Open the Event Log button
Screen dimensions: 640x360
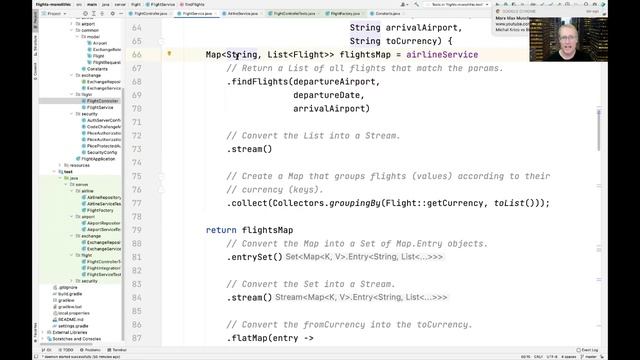(x=587, y=350)
